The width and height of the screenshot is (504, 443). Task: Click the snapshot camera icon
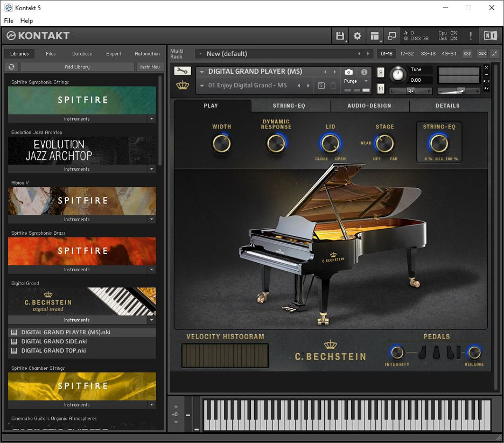point(348,72)
